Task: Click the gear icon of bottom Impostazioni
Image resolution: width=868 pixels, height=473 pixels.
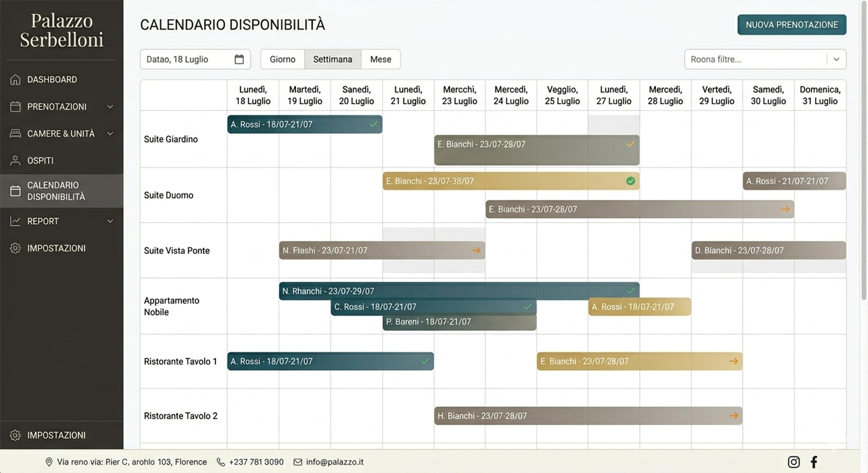Action: click(x=15, y=435)
